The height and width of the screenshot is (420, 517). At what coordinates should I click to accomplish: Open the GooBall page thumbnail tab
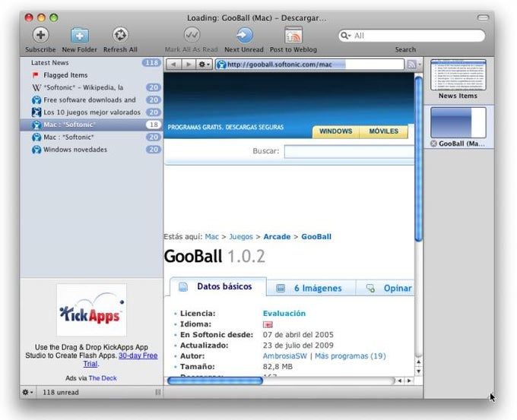[x=458, y=122]
